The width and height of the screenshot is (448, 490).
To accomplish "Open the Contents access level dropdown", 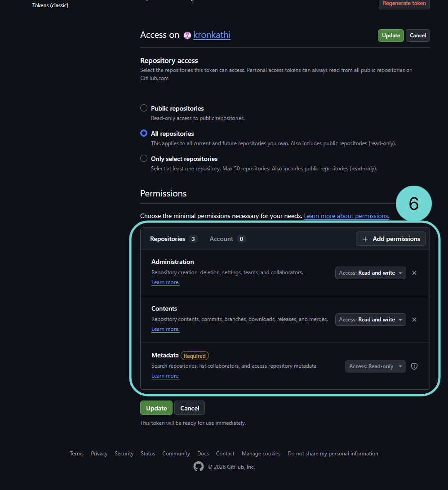I will (370, 320).
